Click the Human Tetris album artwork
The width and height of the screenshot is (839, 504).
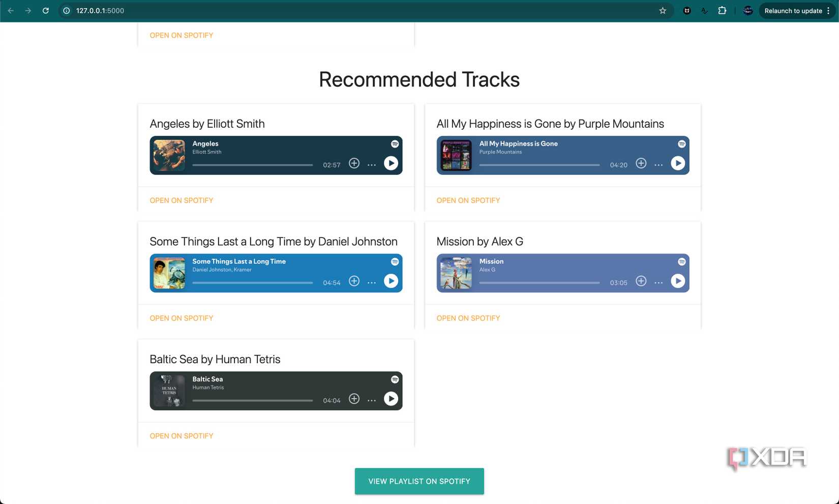point(169,391)
